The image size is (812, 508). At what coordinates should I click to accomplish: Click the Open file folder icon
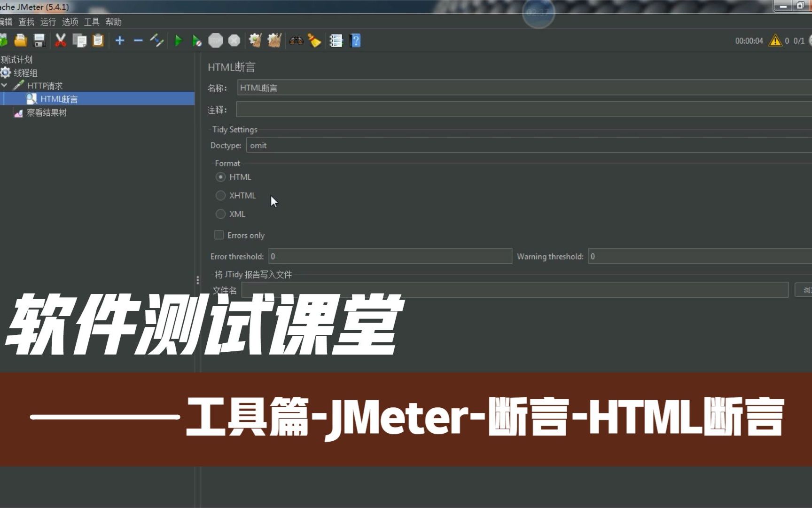pyautogui.click(x=20, y=41)
